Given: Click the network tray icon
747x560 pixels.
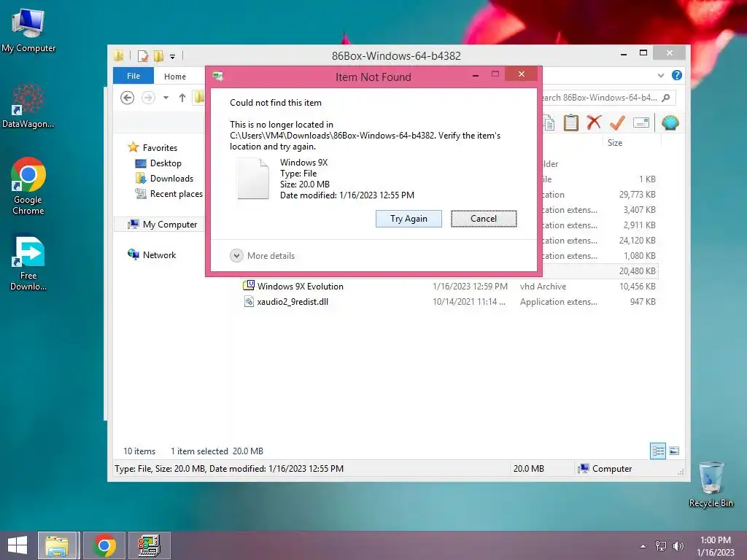Looking at the screenshot, I should tap(661, 546).
